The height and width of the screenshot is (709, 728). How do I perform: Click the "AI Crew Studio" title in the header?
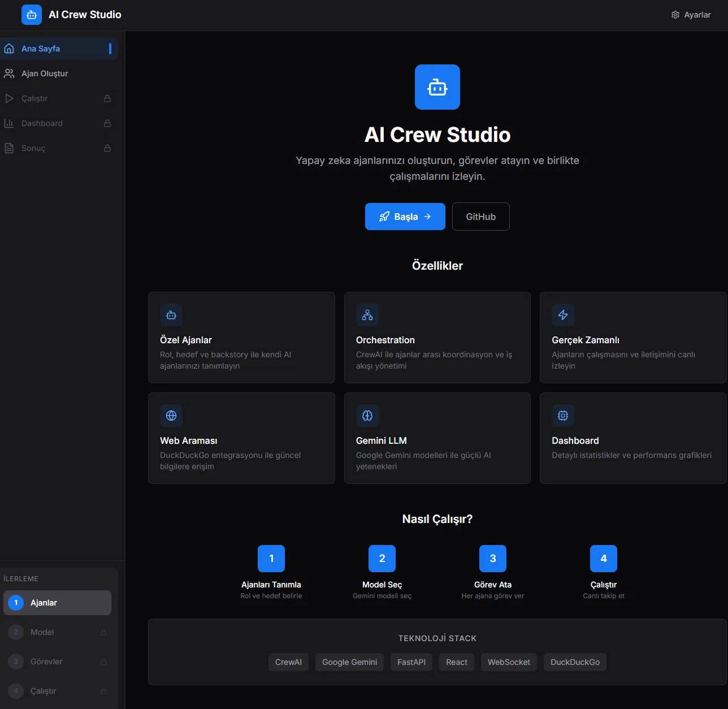point(85,15)
